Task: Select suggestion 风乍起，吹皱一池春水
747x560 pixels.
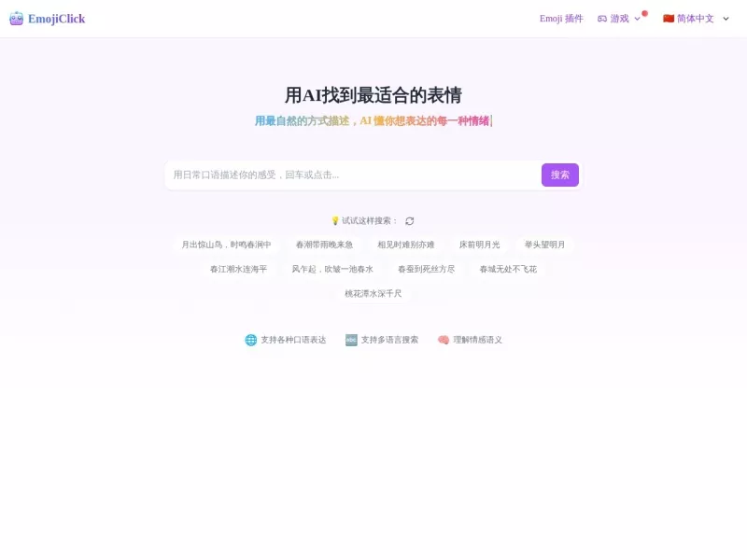Action: tap(332, 269)
